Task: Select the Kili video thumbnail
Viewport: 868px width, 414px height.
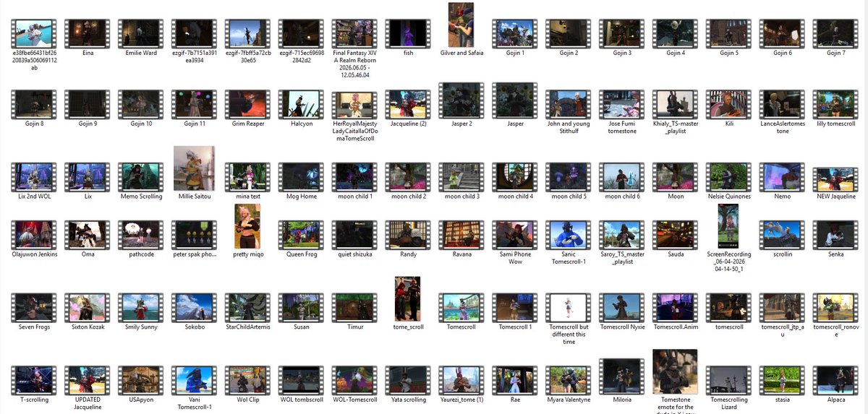Action: tap(728, 104)
